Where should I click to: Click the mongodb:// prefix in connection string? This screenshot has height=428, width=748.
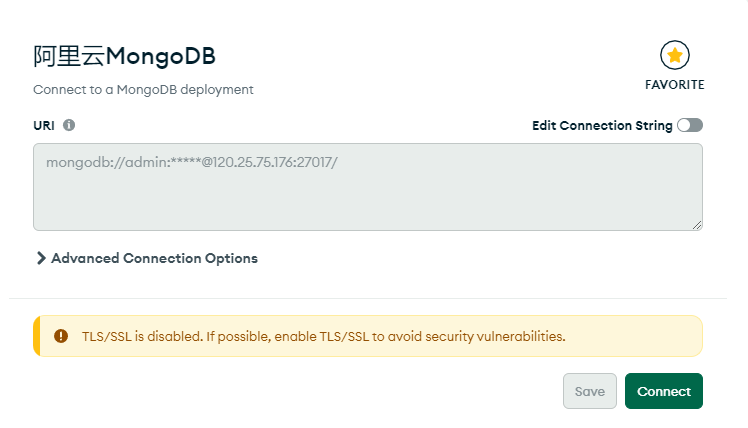coord(78,160)
